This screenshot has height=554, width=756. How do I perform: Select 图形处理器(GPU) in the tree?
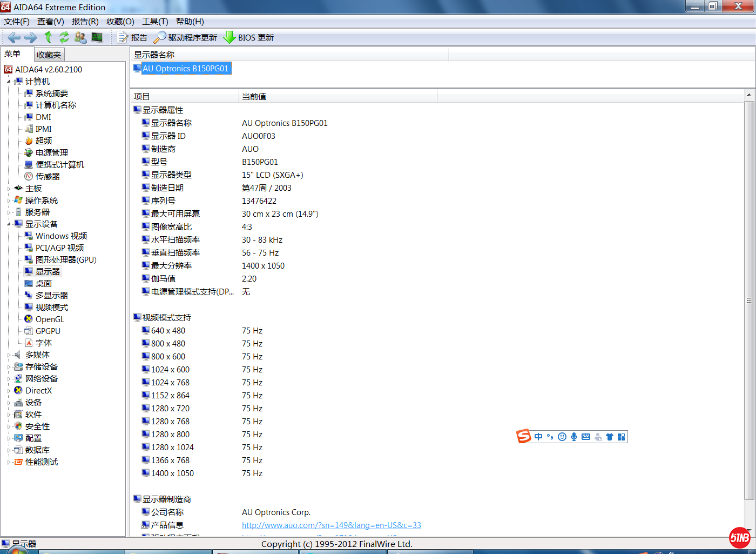pos(66,260)
